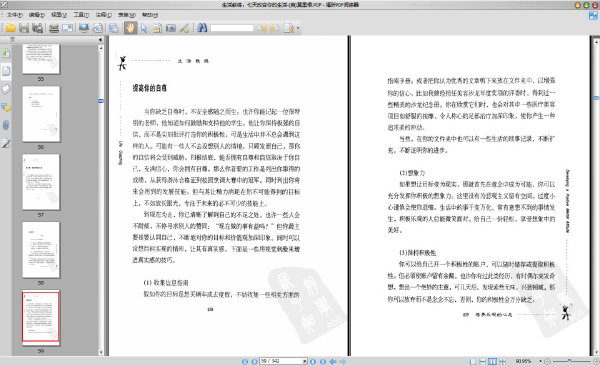Image resolution: width=600 pixels, height=366 pixels.
Task: Open the seventh menu bar item 帮助
Action: [x=150, y=15]
